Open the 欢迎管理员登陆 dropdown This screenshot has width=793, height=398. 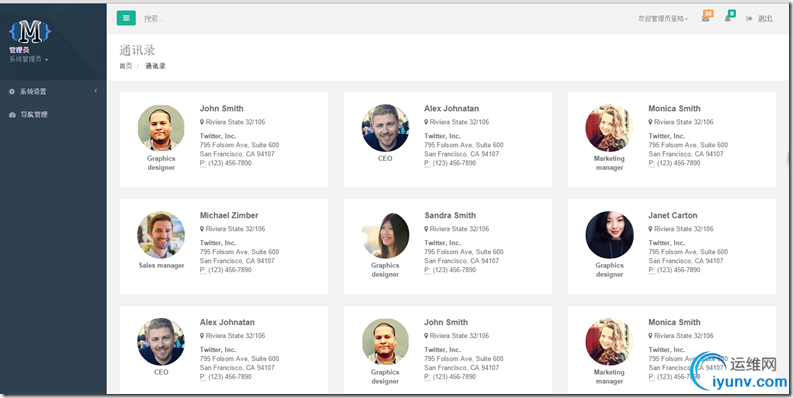point(663,19)
